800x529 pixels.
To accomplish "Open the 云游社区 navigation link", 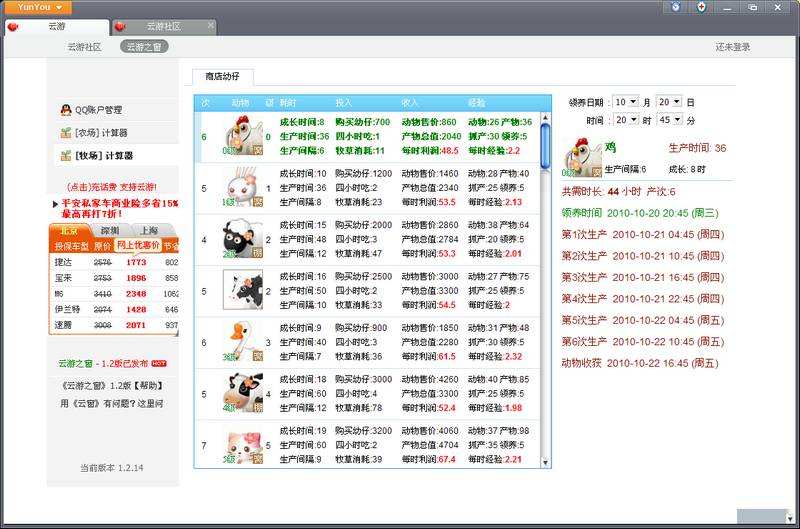I will click(84, 47).
